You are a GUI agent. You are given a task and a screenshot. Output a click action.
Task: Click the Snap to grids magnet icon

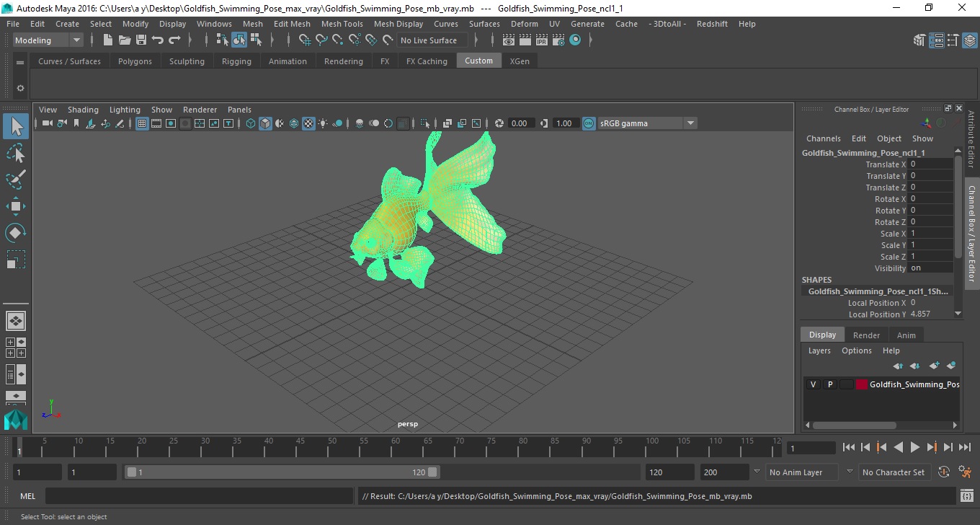pyautogui.click(x=304, y=40)
